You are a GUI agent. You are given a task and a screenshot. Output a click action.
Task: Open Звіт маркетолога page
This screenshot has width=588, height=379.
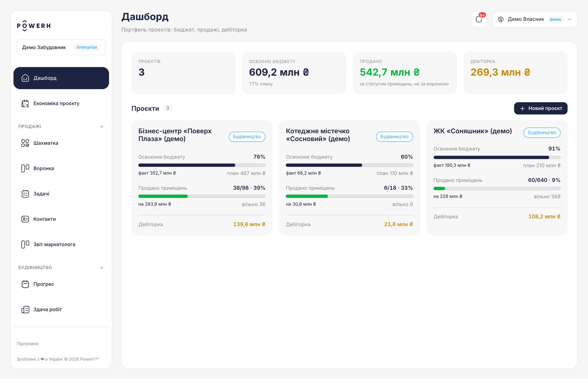(61, 244)
